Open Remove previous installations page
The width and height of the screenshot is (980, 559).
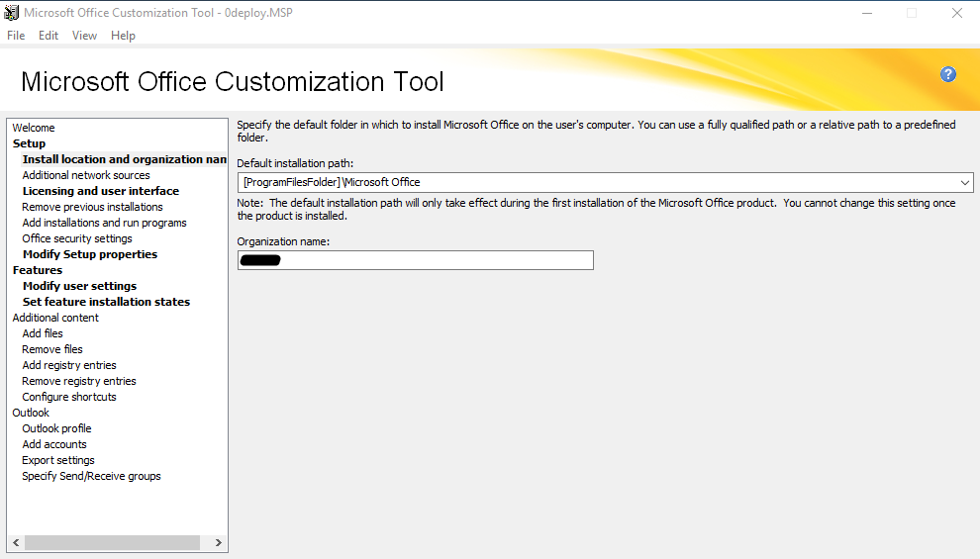tap(92, 207)
